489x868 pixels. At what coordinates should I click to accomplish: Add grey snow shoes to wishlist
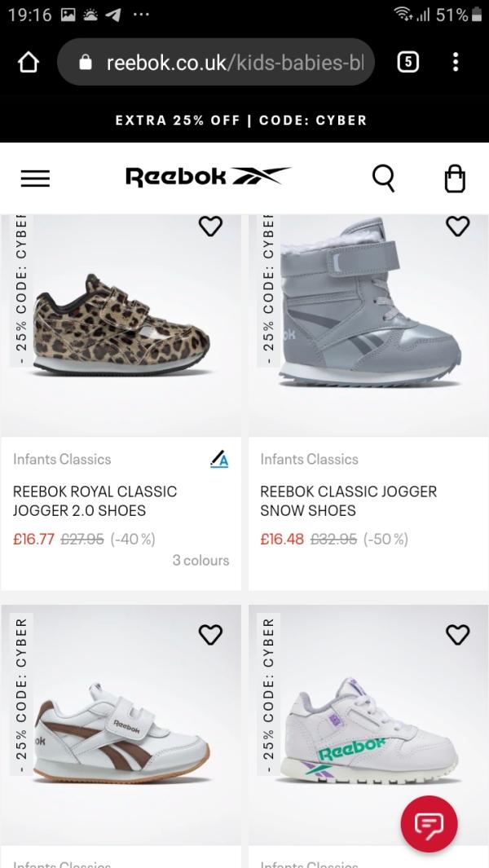[x=458, y=227]
